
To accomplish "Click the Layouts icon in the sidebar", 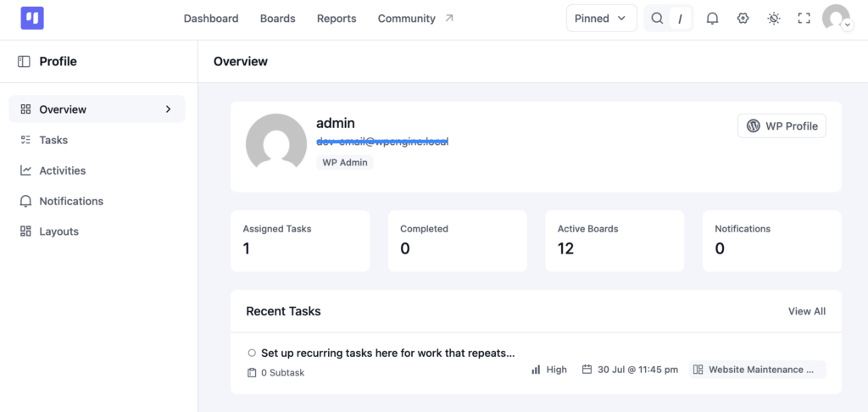I will [25, 231].
